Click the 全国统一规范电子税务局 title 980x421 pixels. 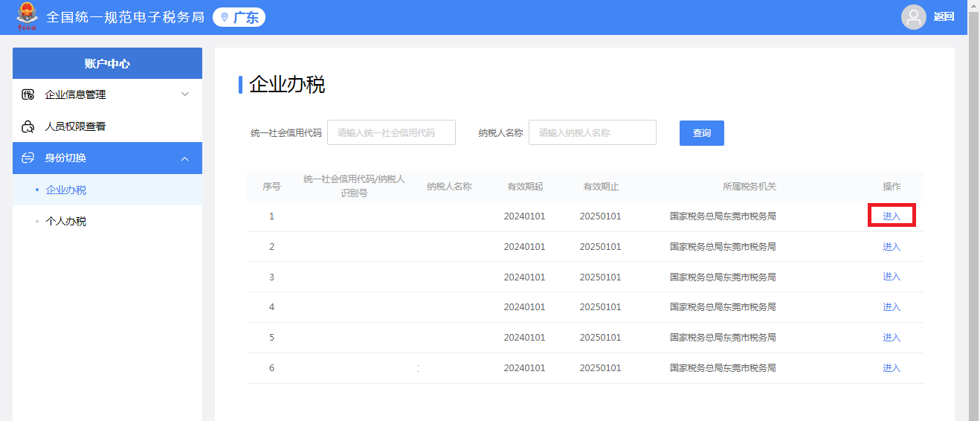point(125,17)
